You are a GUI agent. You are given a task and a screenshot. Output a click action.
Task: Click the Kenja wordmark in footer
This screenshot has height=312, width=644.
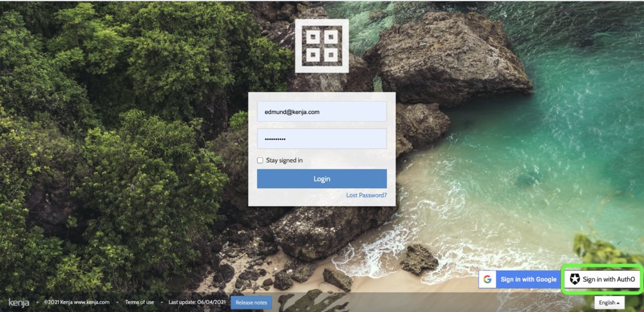tap(19, 302)
